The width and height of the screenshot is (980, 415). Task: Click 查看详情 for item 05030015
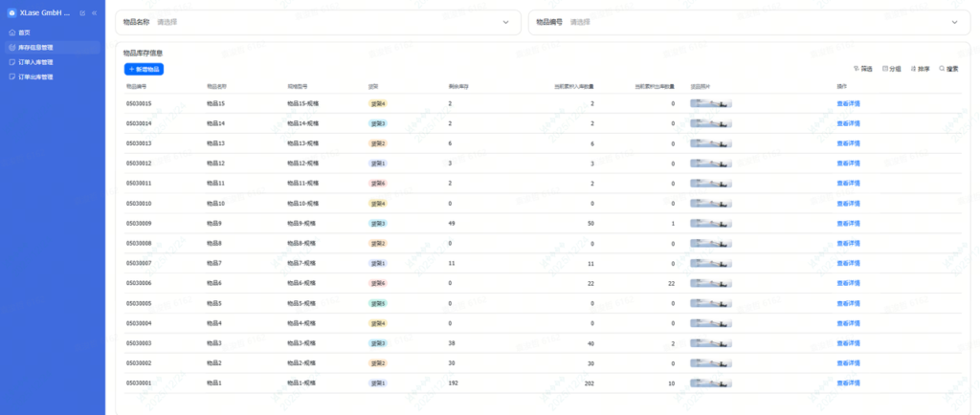(848, 103)
